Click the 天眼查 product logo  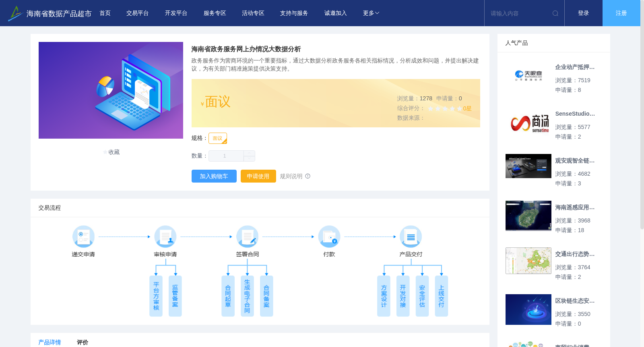tap(528, 76)
